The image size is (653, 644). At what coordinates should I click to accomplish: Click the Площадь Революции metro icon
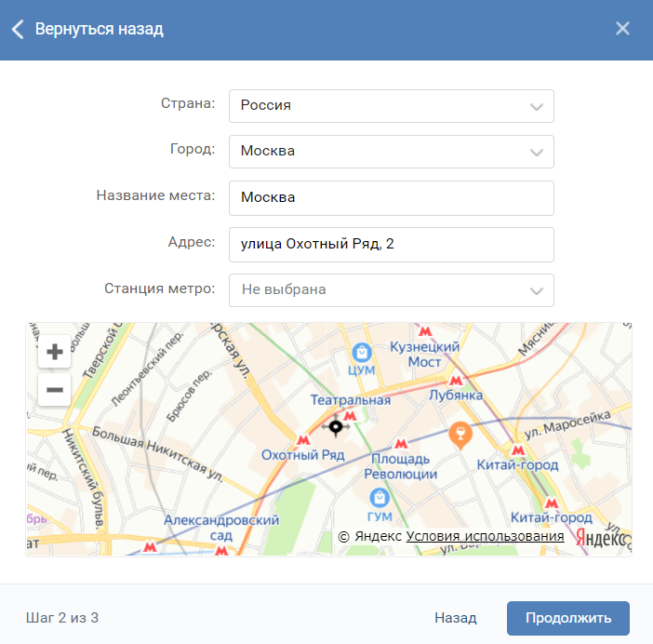coord(401,444)
